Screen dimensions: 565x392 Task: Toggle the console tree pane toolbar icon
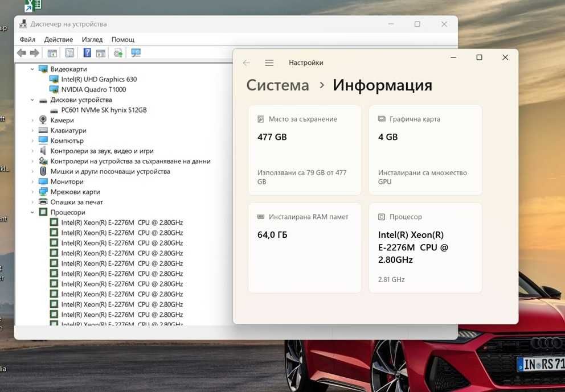click(52, 53)
